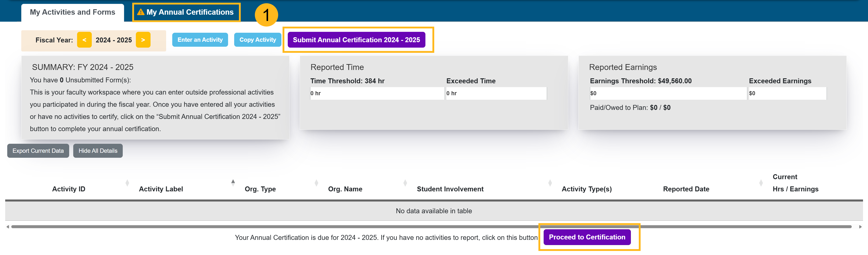The width and height of the screenshot is (868, 255).
Task: Sort table by Activity ID column
Action: pyautogui.click(x=127, y=183)
